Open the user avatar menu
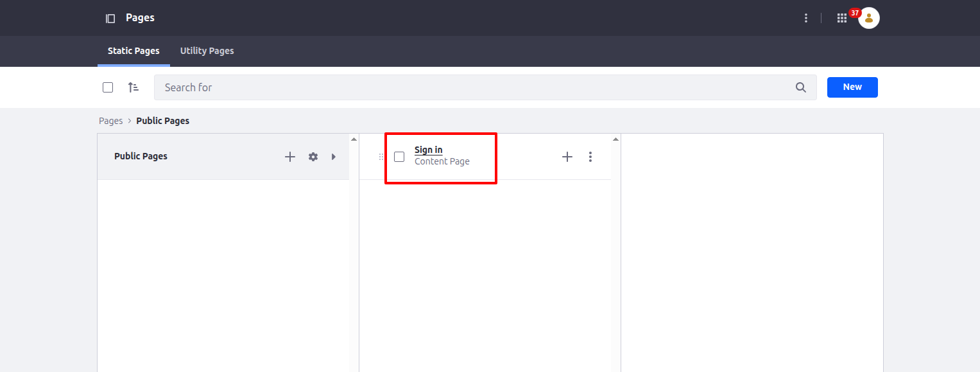The width and height of the screenshot is (980, 372). coord(869,18)
